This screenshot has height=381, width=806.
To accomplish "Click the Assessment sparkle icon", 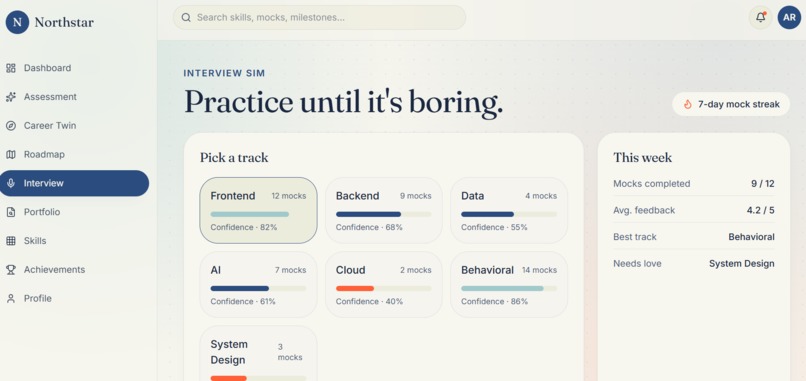I will click(x=11, y=97).
